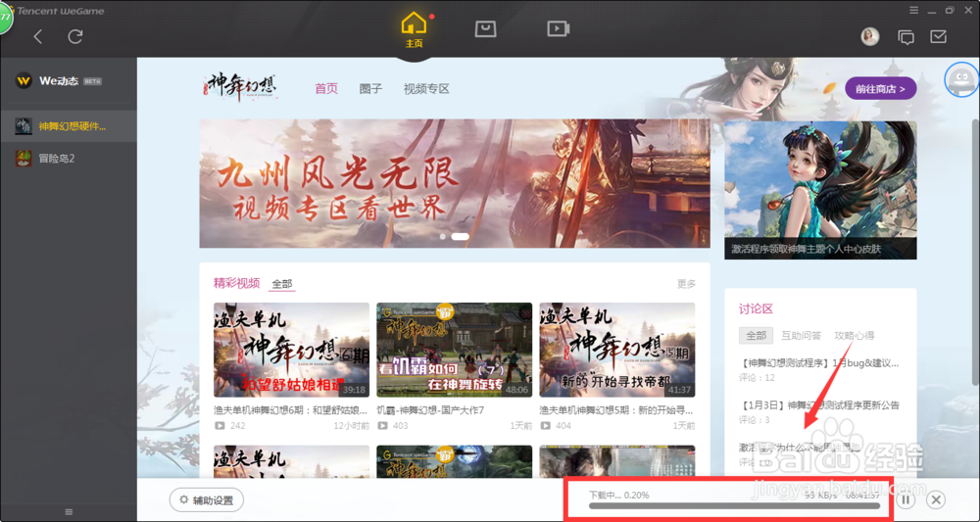The image size is (980, 522).
Task: Switch to 首页 tab
Action: 326,89
